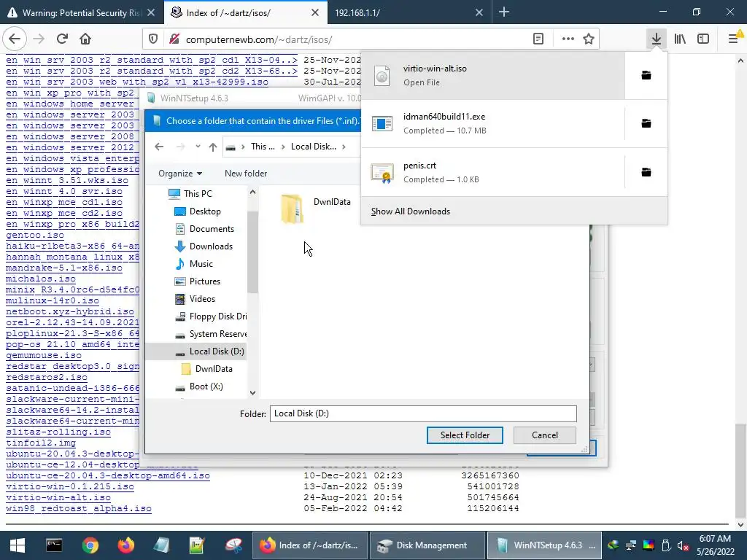Open DwnlData folder icon in file pane
This screenshot has width=747, height=560.
point(292,209)
